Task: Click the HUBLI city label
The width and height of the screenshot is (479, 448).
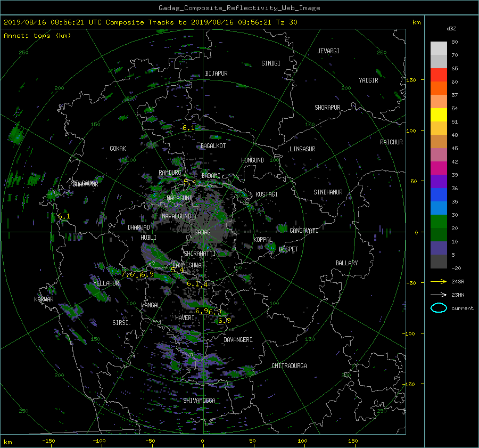Action: pyautogui.click(x=148, y=238)
